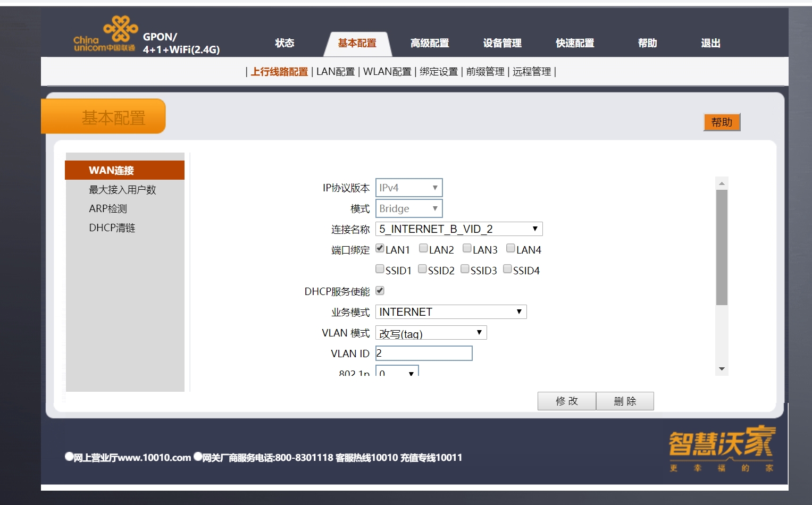The image size is (812, 505).
Task: Open 模式 Bridge dropdown
Action: pos(409,208)
